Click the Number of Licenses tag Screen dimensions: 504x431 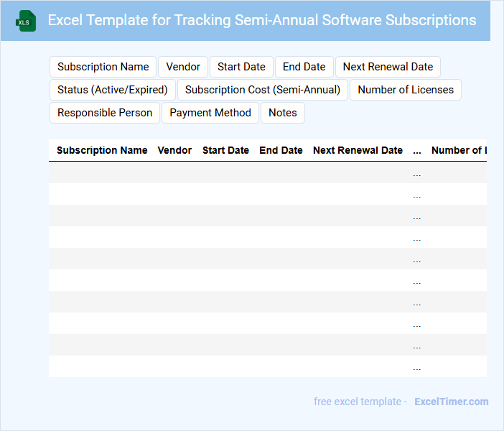[406, 90]
